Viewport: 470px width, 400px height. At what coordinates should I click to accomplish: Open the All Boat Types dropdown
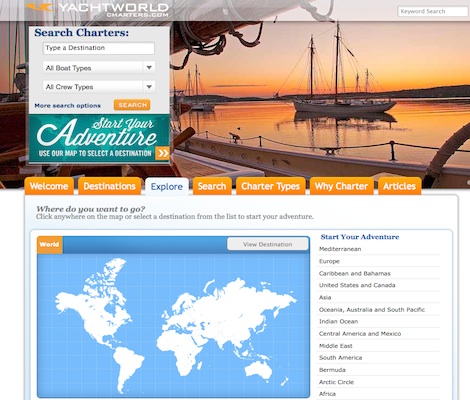[x=99, y=68]
